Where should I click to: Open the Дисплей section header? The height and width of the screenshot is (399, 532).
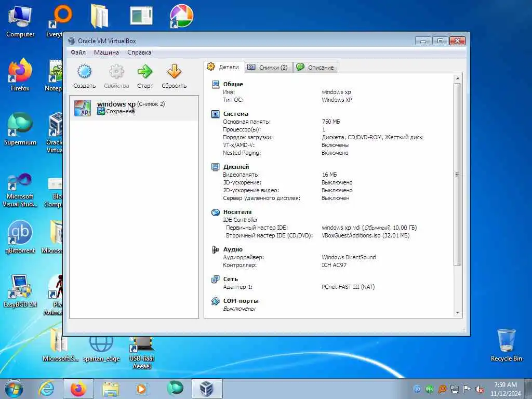click(x=236, y=167)
